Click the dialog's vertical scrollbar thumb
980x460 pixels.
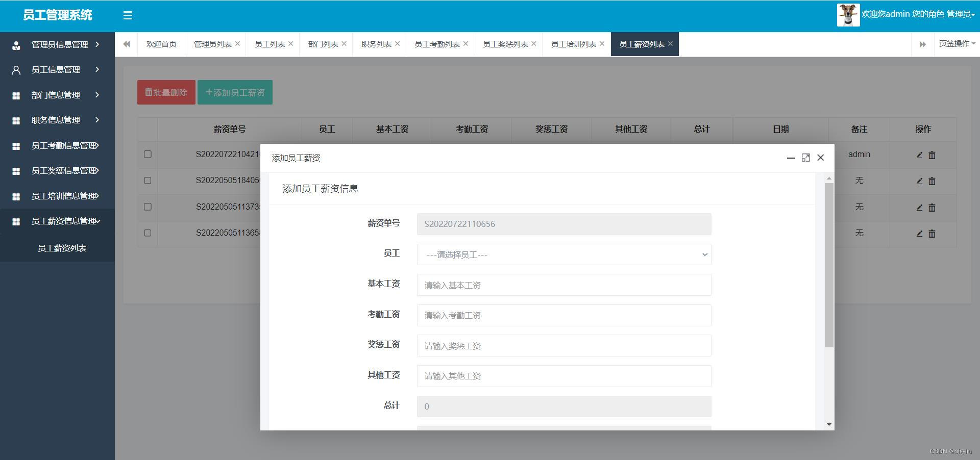pos(828,265)
